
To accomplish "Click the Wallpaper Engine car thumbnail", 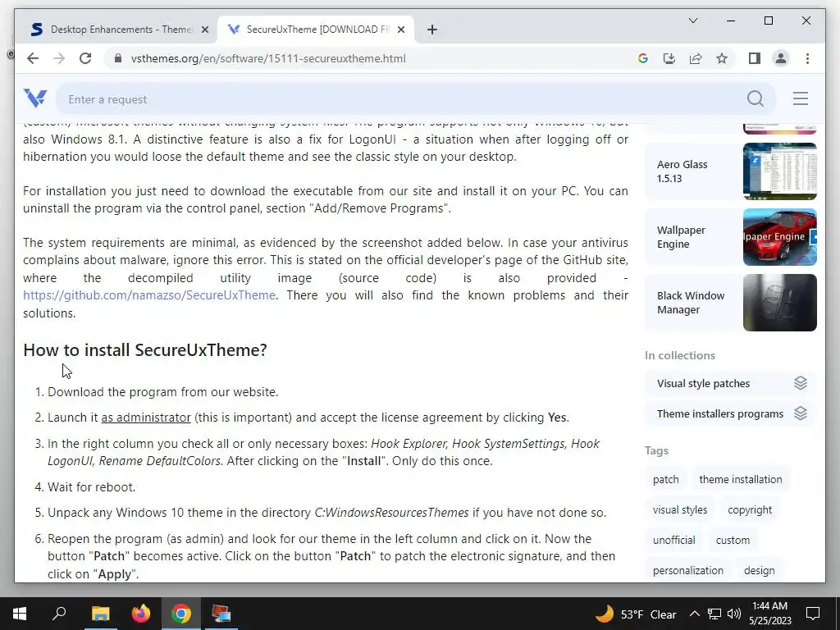I will point(779,237).
